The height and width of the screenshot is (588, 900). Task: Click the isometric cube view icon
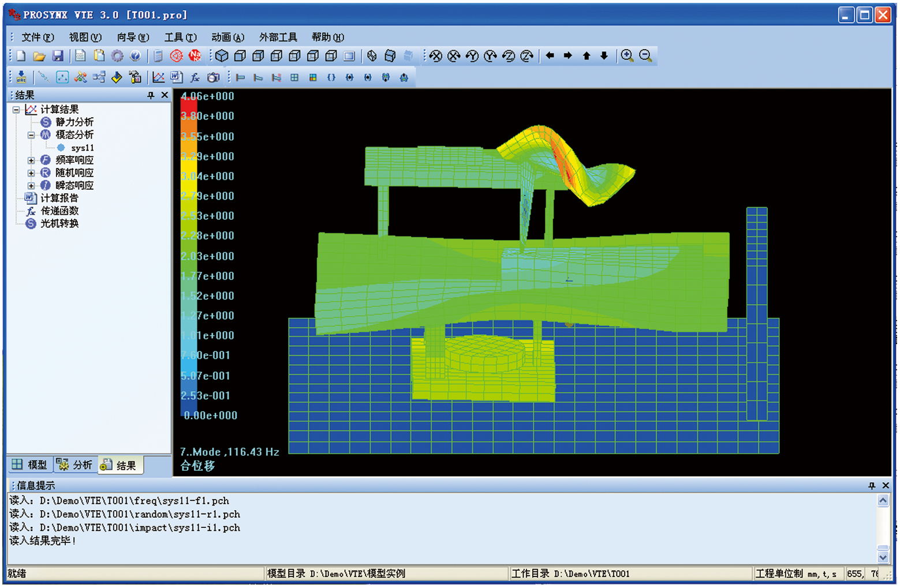pyautogui.click(x=222, y=56)
